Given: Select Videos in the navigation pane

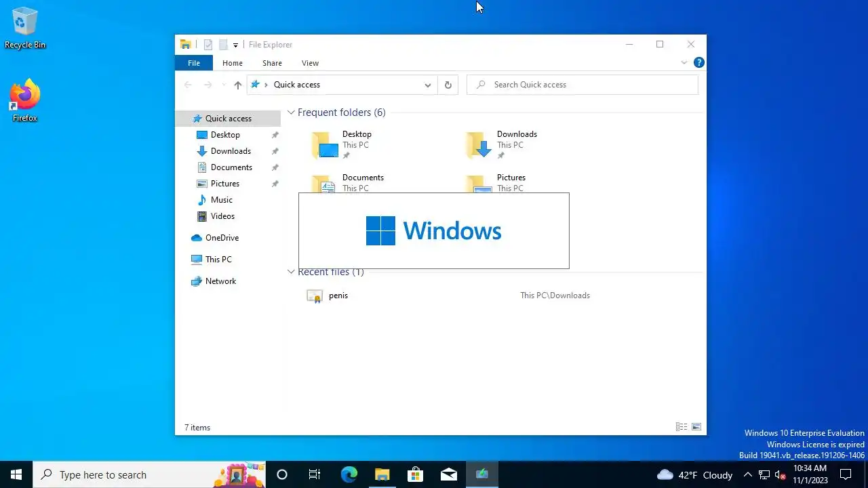Looking at the screenshot, I should (222, 216).
